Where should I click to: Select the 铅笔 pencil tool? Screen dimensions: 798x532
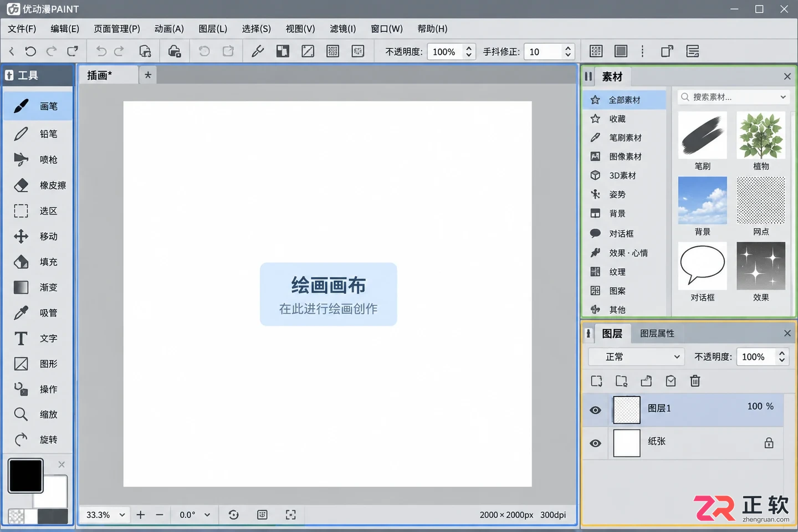38,134
